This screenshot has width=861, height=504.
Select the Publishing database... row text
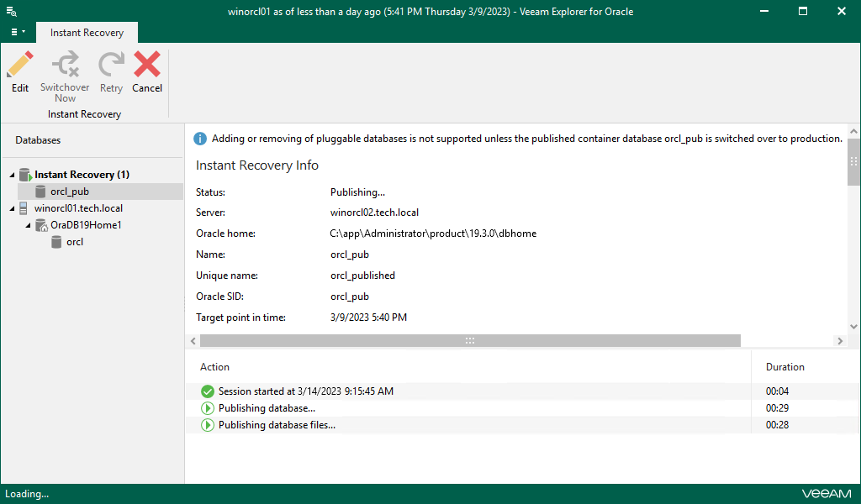[267, 408]
